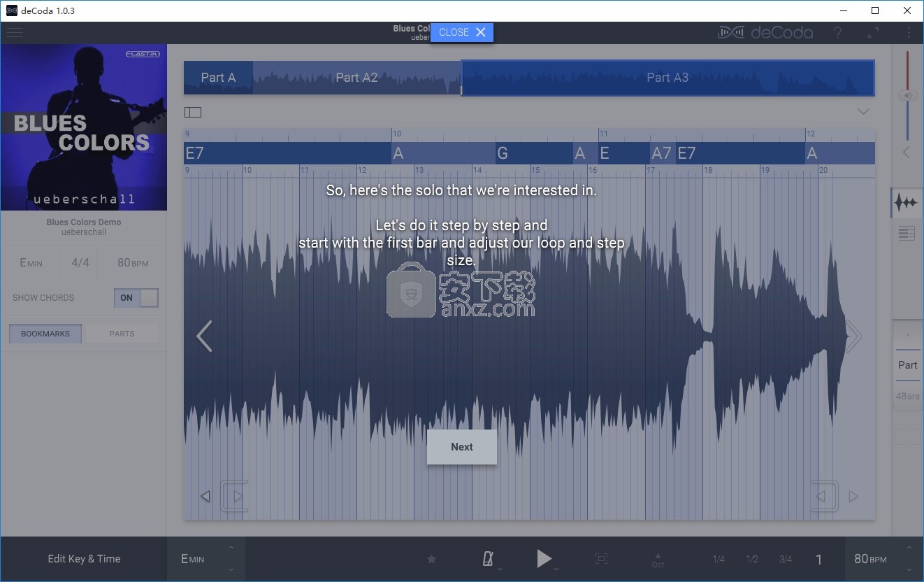Image resolution: width=924 pixels, height=582 pixels.
Task: Decrease BPM with down arrow
Action: (x=909, y=570)
